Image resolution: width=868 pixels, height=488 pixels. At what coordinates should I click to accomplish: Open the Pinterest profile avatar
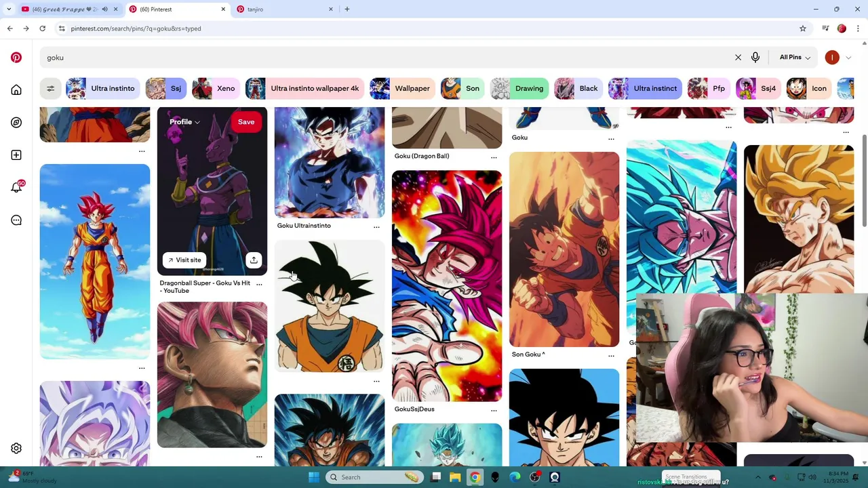click(832, 58)
